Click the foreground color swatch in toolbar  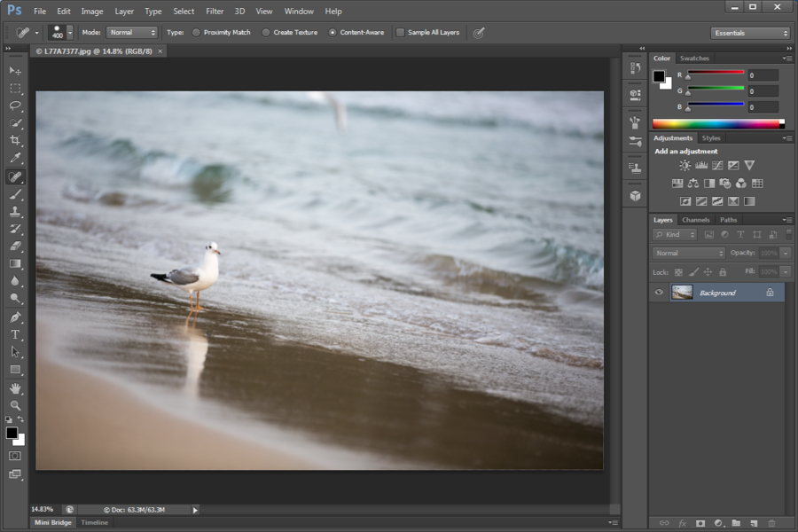coord(12,433)
